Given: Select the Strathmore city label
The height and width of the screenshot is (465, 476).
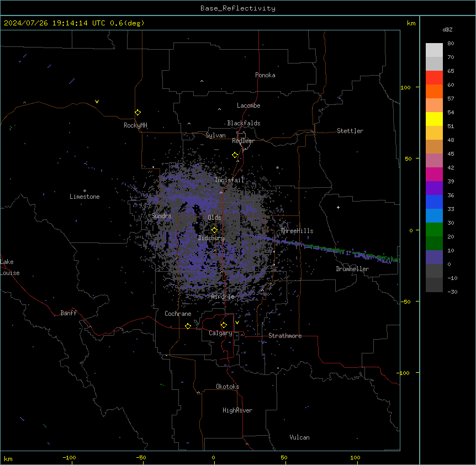Looking at the screenshot, I should 285,336.
